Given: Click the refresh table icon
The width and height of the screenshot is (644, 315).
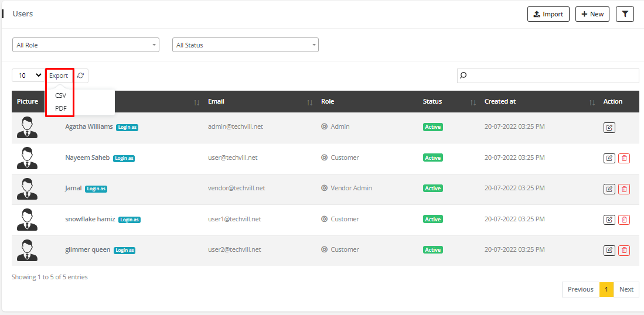Looking at the screenshot, I should click(x=81, y=76).
